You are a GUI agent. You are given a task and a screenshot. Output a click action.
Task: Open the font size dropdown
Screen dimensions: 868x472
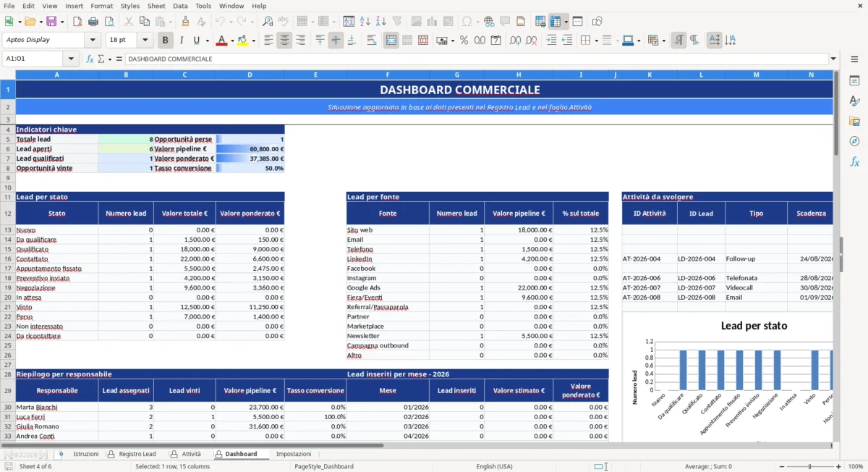click(x=145, y=41)
